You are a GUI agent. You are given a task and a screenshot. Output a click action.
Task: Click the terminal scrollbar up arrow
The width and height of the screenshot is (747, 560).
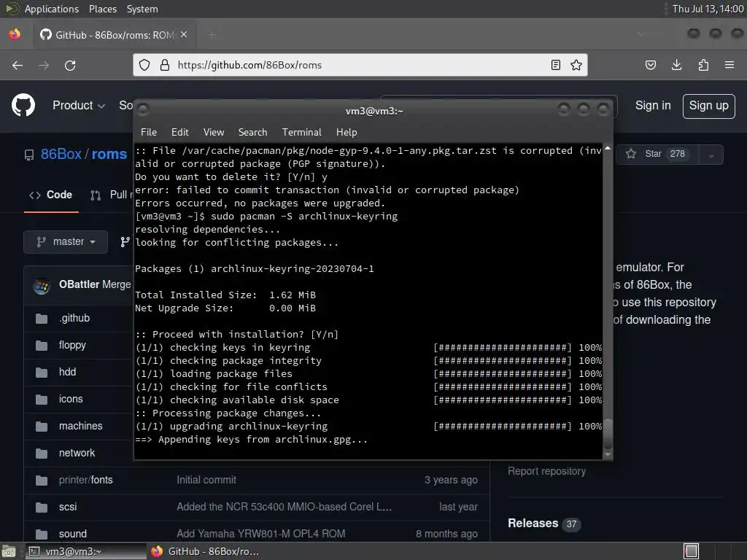[608, 149]
